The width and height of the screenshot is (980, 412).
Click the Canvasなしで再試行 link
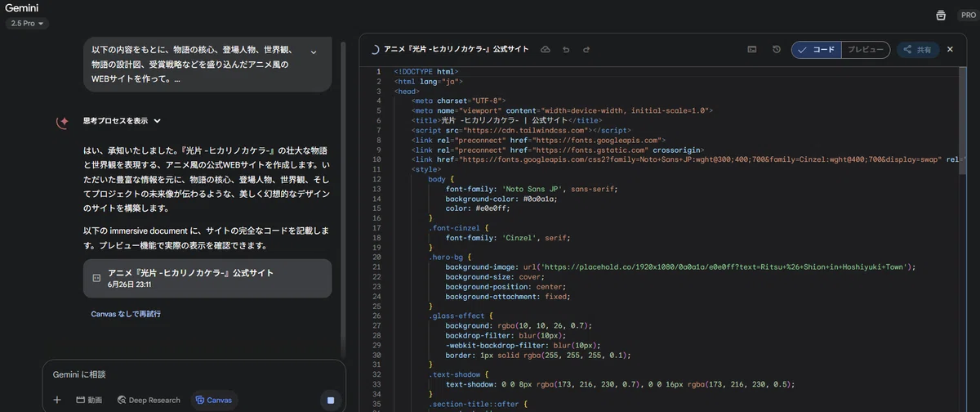[x=126, y=314]
